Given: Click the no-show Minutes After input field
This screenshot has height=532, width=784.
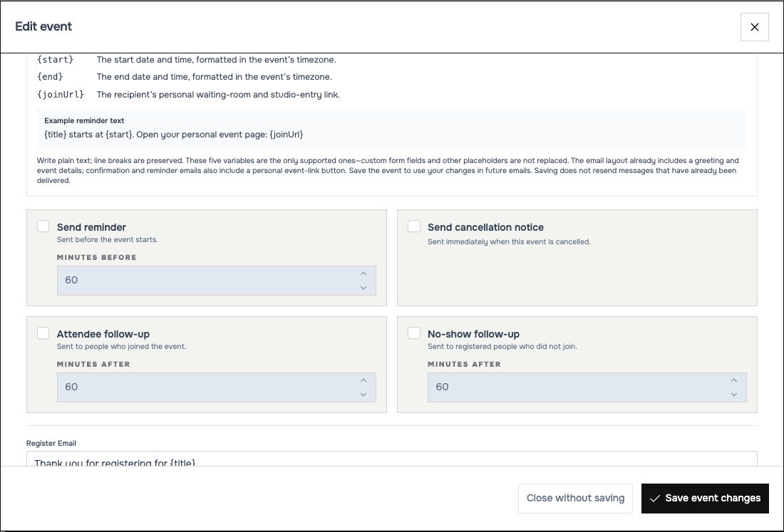Looking at the screenshot, I should pyautogui.click(x=587, y=387).
